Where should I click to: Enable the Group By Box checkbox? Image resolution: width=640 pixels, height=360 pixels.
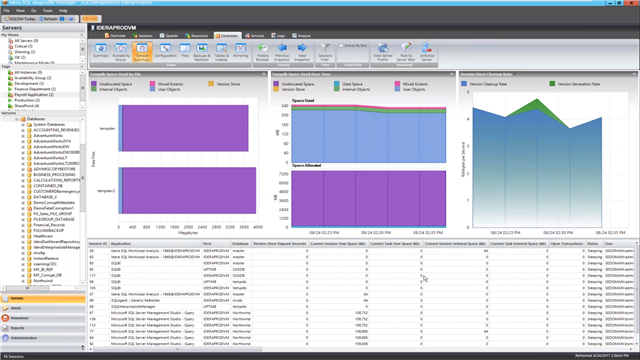(341, 46)
